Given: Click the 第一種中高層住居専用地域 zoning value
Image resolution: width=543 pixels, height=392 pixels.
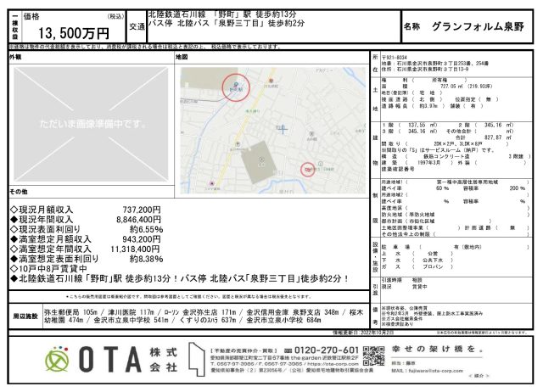Looking at the screenshot, I should pyautogui.click(x=467, y=182).
